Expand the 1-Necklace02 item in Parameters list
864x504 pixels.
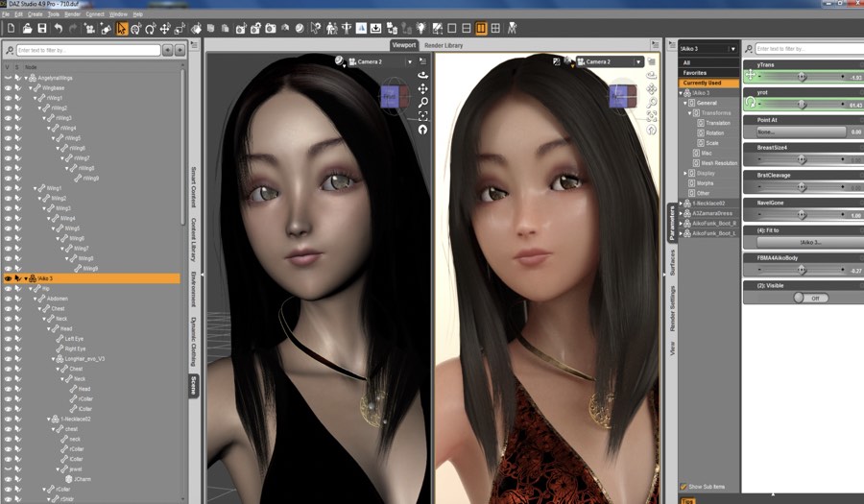(x=683, y=204)
